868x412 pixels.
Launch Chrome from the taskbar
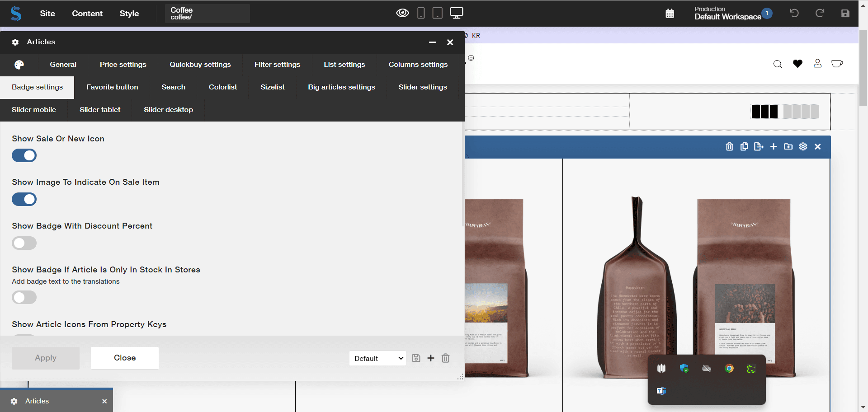tap(729, 369)
